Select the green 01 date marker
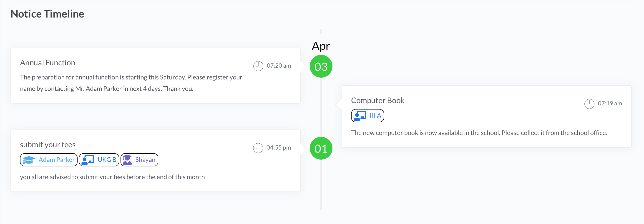 (321, 148)
